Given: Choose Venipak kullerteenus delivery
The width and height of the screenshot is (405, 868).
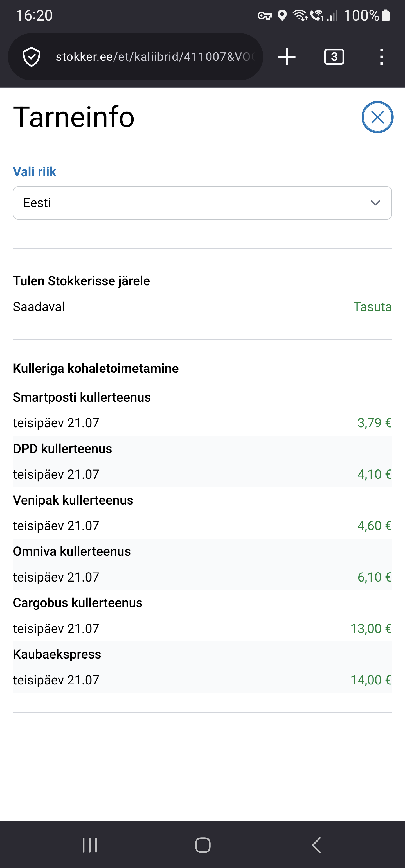Looking at the screenshot, I should tap(202, 513).
